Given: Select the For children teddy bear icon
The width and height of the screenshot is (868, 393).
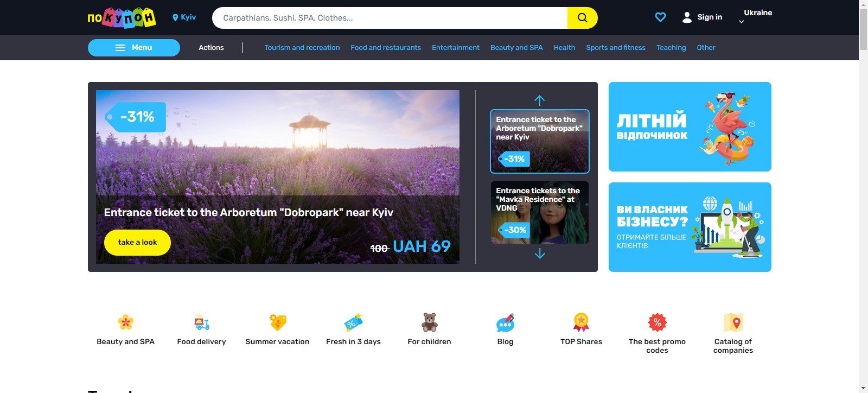Looking at the screenshot, I should (429, 322).
